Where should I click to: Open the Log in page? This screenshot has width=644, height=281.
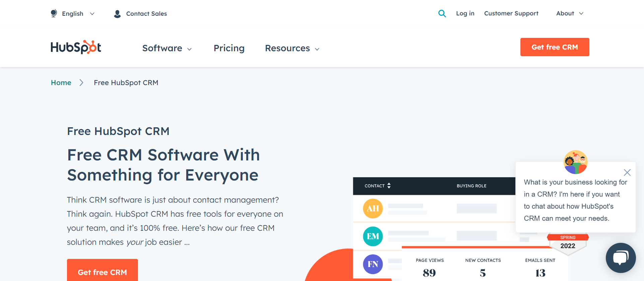pyautogui.click(x=465, y=13)
